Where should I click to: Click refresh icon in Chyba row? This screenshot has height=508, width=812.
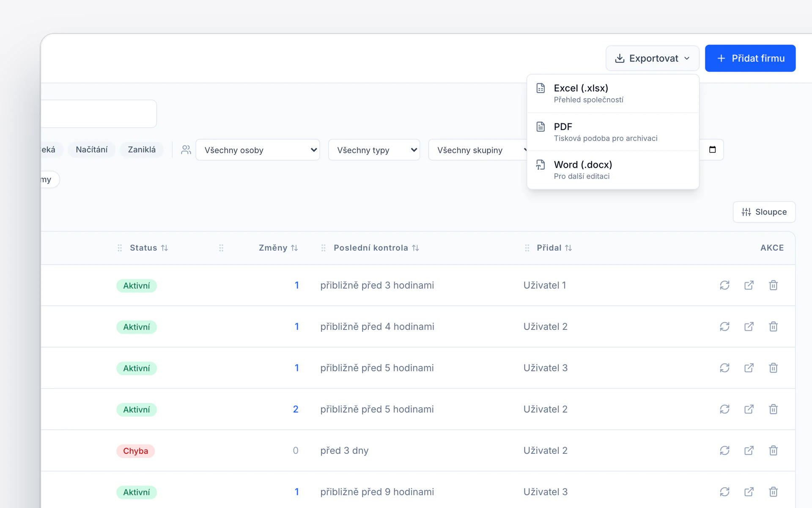tap(724, 450)
